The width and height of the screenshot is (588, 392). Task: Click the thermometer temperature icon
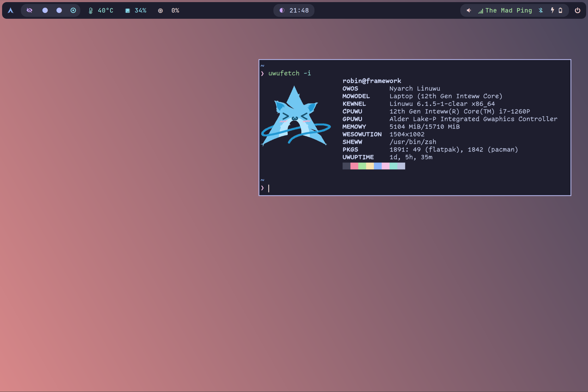[x=91, y=11]
